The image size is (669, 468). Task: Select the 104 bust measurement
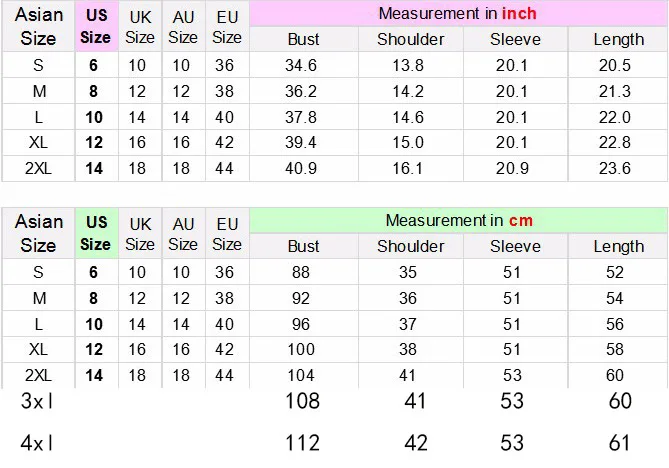(303, 374)
